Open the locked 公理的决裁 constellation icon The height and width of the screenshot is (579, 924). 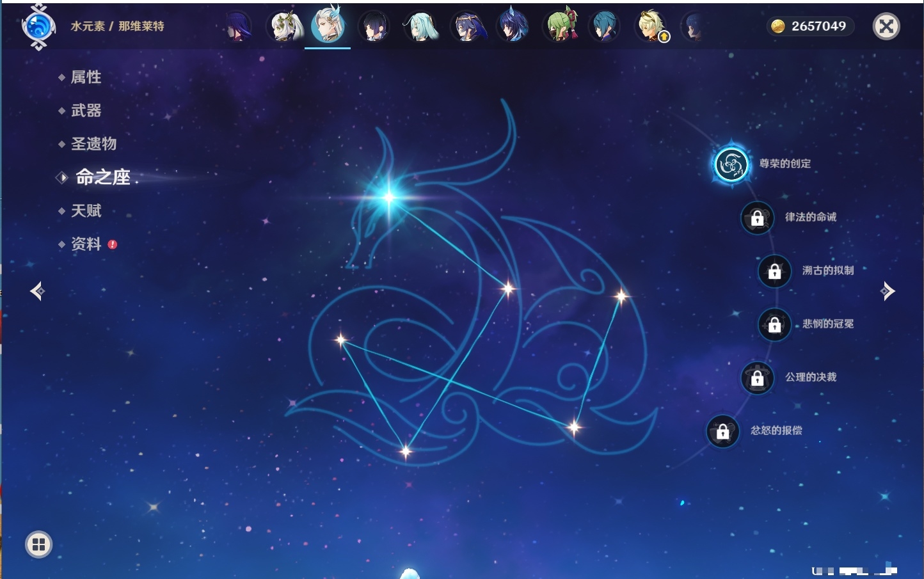point(757,378)
